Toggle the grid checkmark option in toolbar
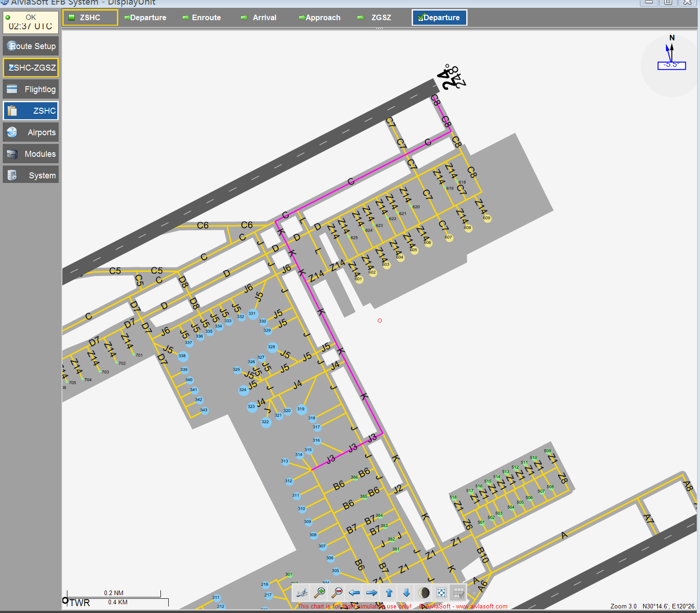 point(458,593)
